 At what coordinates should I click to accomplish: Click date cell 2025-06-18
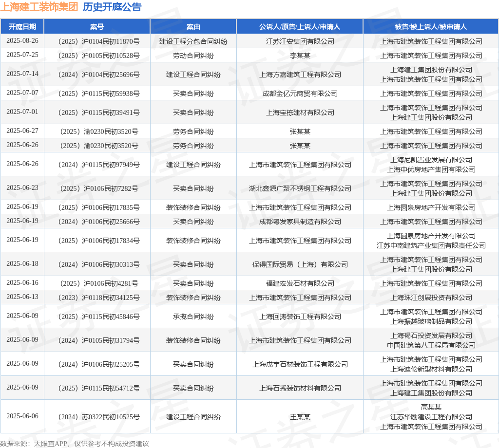point(22,264)
